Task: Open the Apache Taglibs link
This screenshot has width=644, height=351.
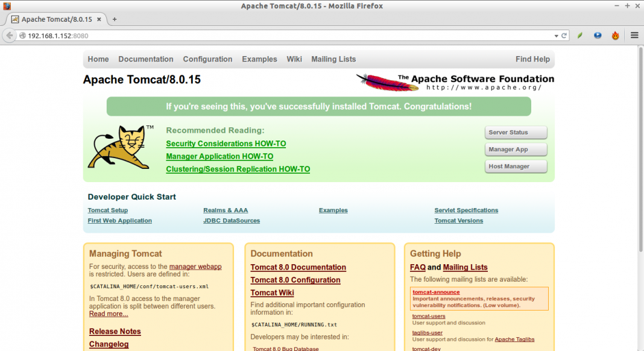Action: pyautogui.click(x=514, y=340)
